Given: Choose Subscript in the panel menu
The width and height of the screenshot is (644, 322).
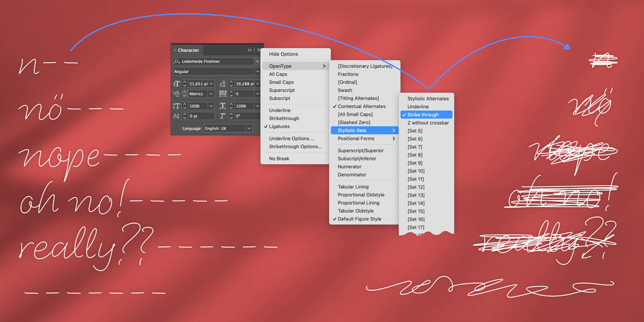Looking at the screenshot, I should [280, 98].
